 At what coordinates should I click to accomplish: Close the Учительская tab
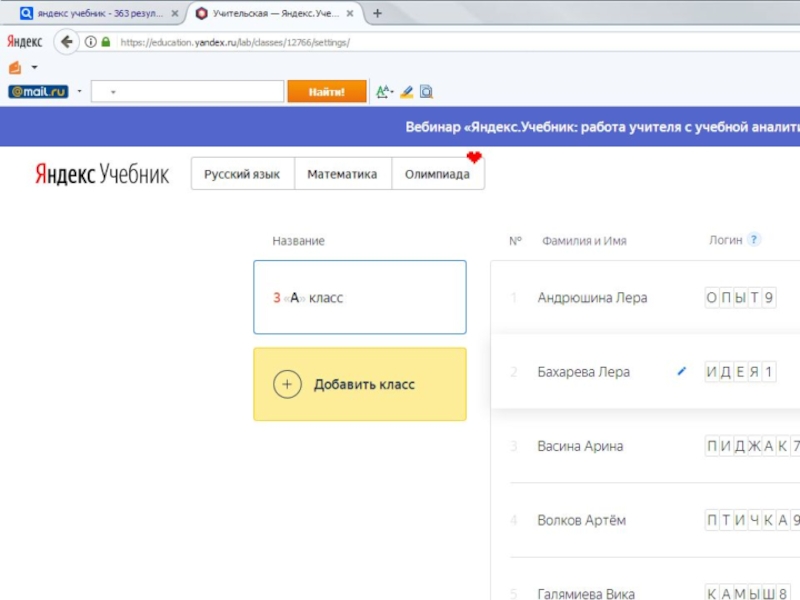point(349,13)
